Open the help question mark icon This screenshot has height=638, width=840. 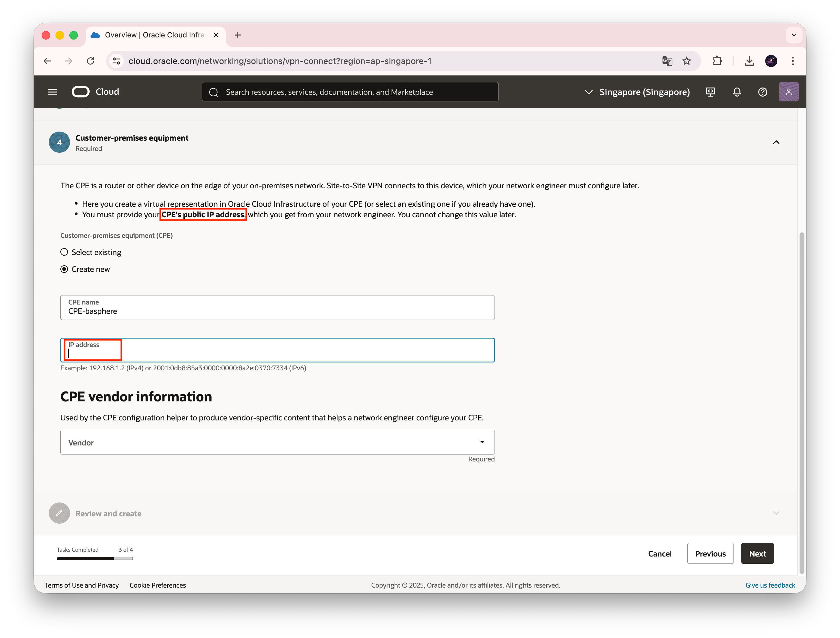pos(762,92)
